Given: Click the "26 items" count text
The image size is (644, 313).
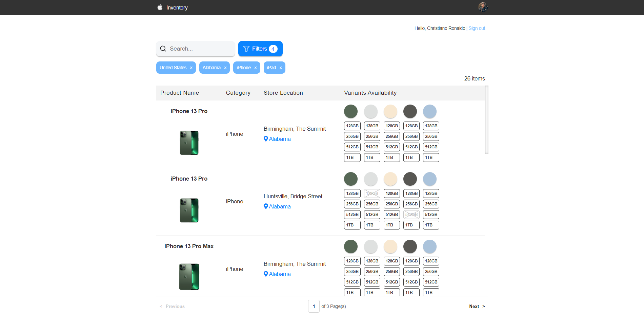Looking at the screenshot, I should click(475, 79).
